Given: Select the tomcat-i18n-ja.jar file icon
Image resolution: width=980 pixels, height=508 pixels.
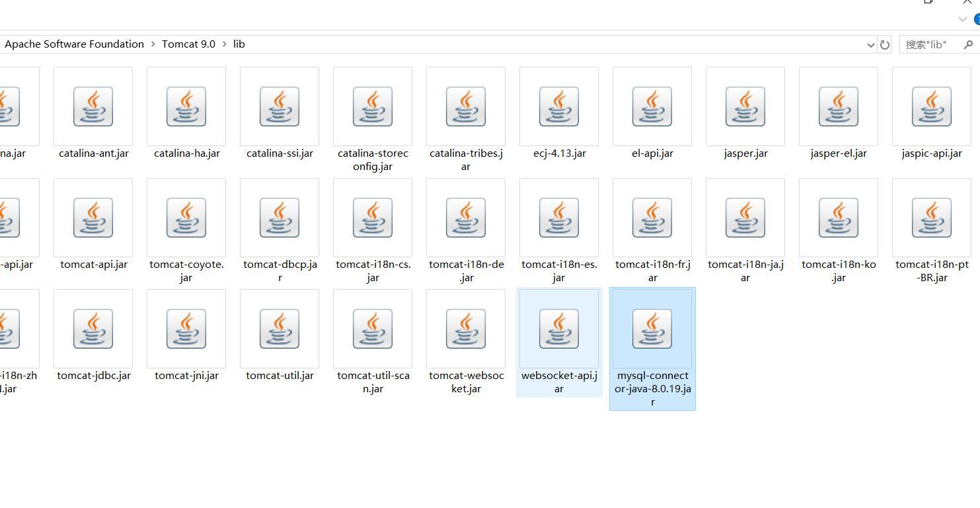Looking at the screenshot, I should coord(745,217).
